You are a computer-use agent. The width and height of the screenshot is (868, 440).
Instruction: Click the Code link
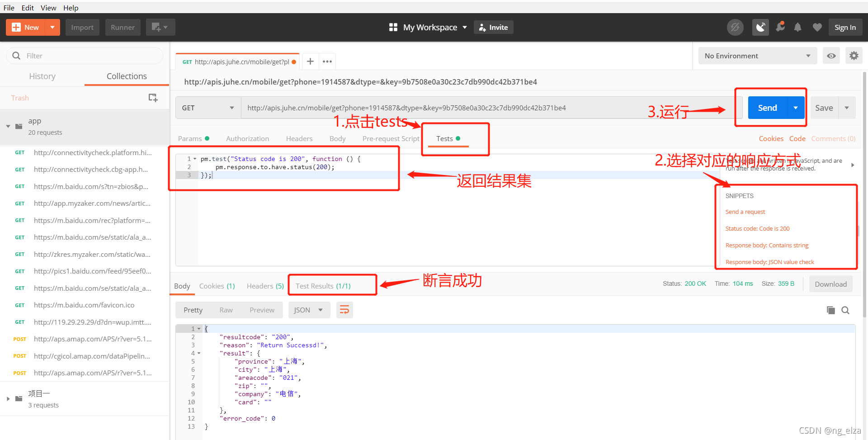[797, 138]
